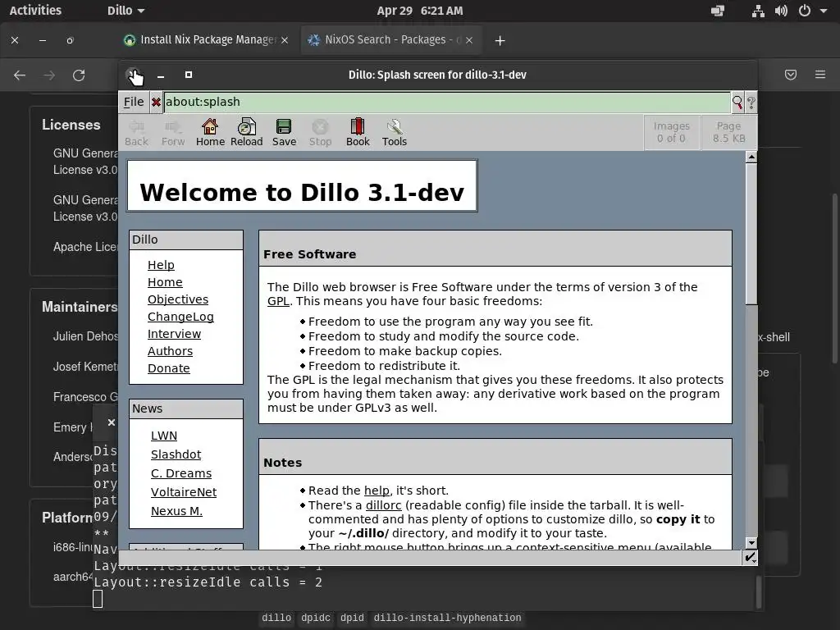This screenshot has width=840, height=630.
Task: Close the Install Nix Package Manager tab
Action: pos(285,40)
